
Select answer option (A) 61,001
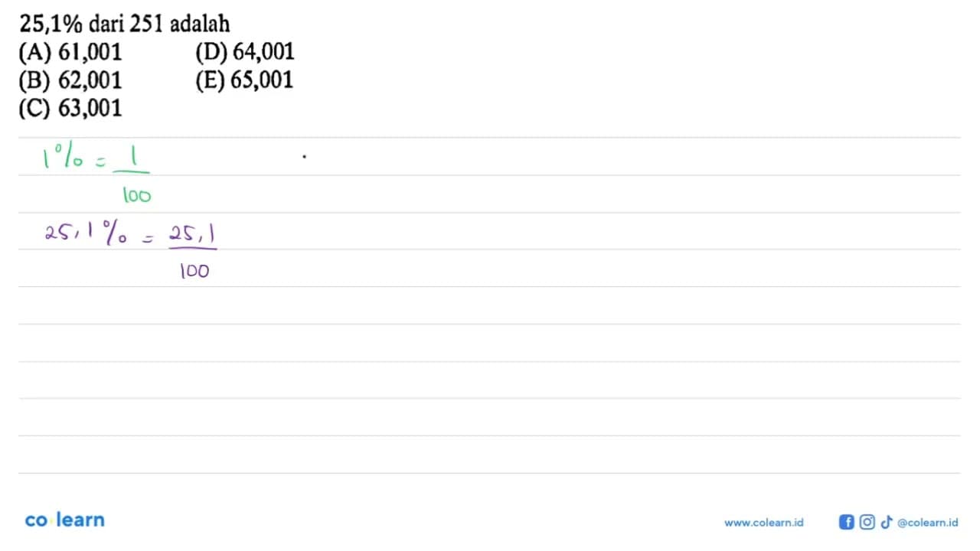(69, 52)
